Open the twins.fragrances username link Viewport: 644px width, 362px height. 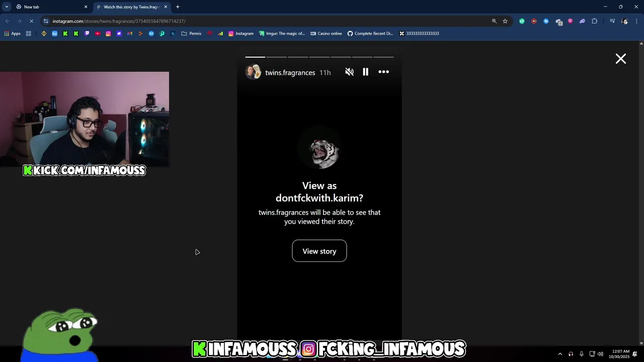pos(290,72)
